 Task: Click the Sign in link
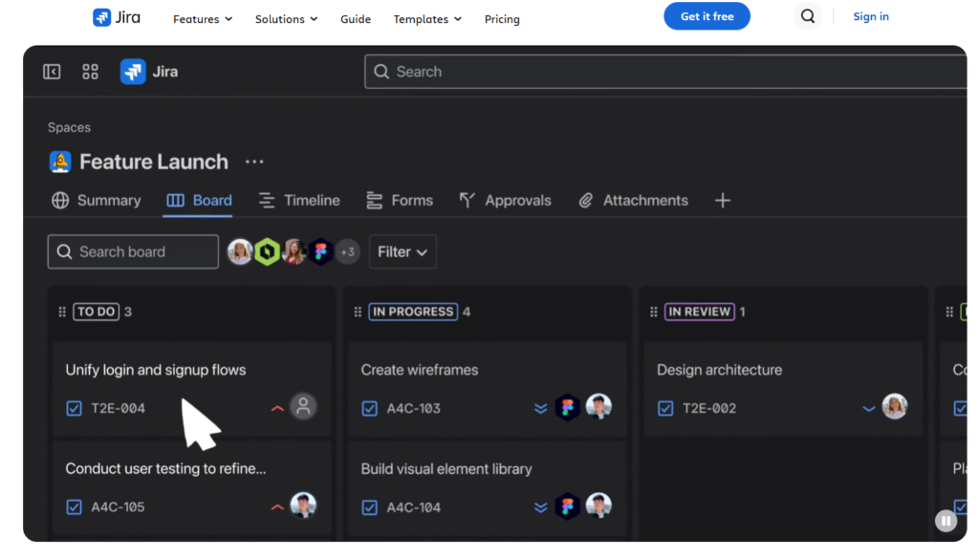871,16
